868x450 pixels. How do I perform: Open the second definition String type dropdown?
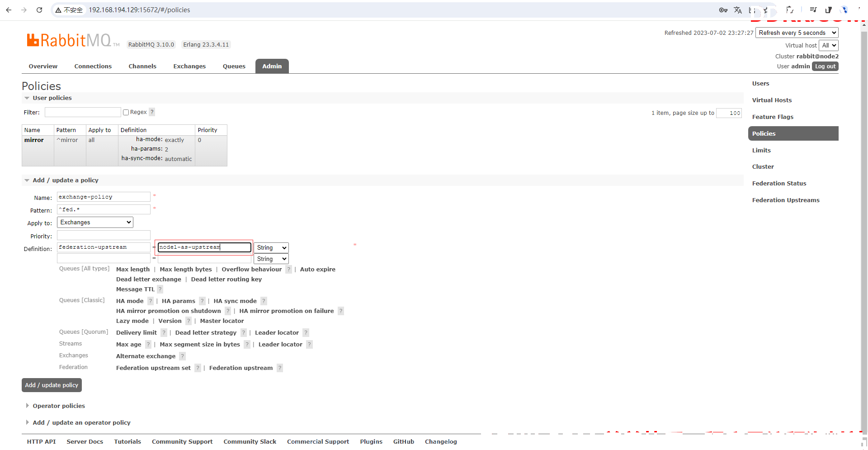[271, 259]
